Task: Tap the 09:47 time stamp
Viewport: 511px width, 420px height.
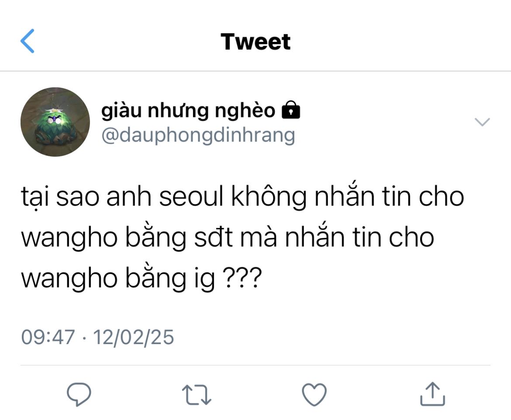Action: click(48, 337)
